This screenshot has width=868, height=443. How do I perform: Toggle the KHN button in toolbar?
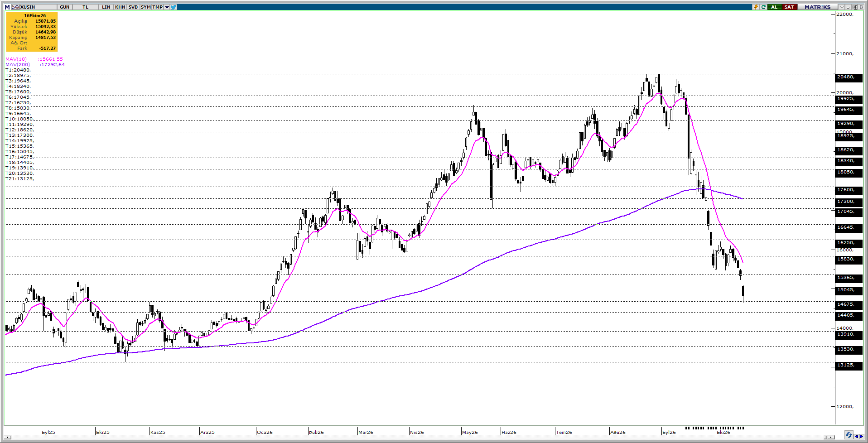click(x=120, y=7)
